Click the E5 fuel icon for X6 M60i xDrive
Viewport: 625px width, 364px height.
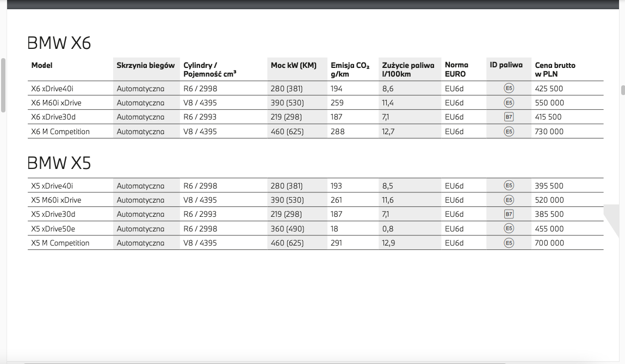pyautogui.click(x=509, y=102)
